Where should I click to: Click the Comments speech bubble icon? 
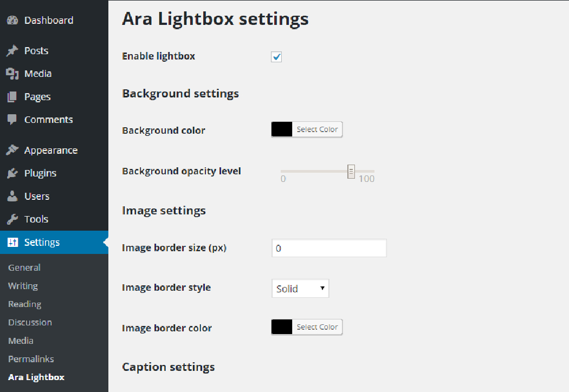click(x=12, y=120)
